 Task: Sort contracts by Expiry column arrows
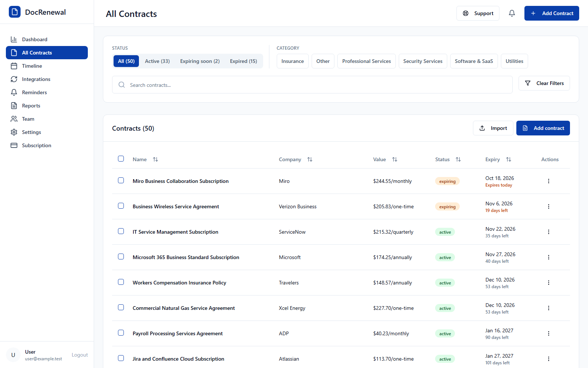pos(509,159)
